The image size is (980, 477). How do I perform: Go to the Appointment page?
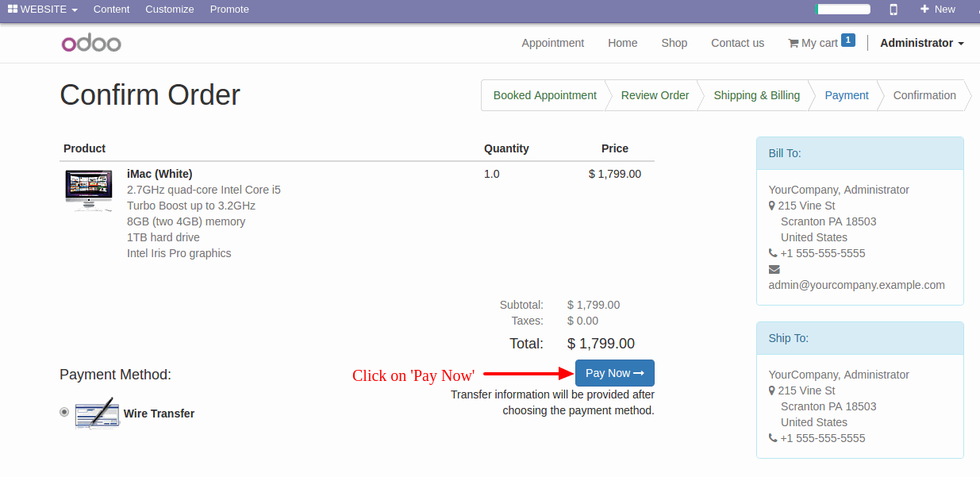pos(553,43)
